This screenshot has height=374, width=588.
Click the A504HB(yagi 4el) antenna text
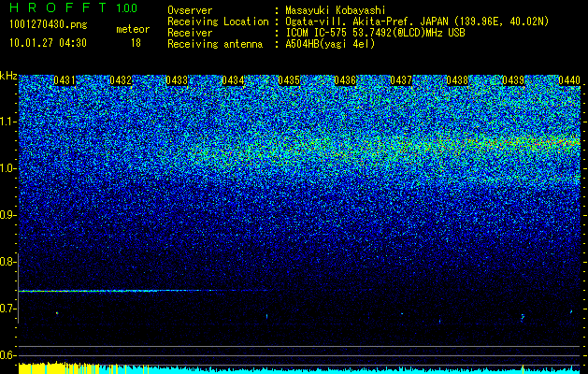(x=330, y=44)
